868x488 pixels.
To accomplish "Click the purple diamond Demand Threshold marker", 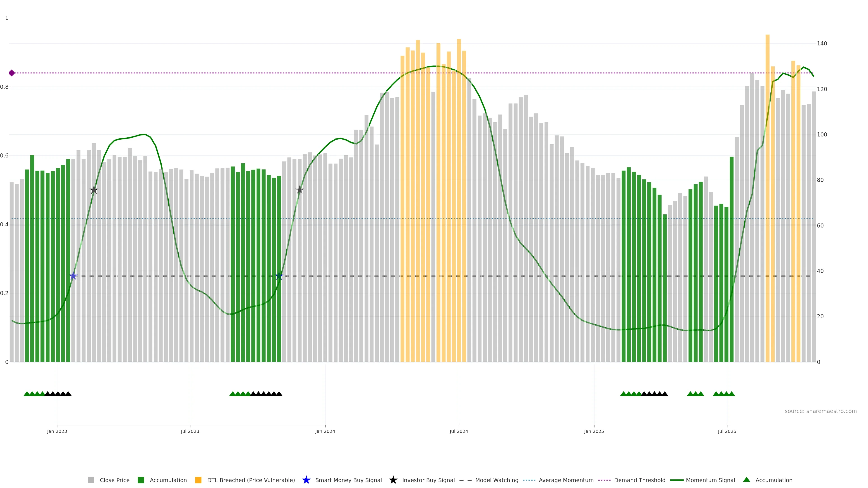I will coord(12,73).
